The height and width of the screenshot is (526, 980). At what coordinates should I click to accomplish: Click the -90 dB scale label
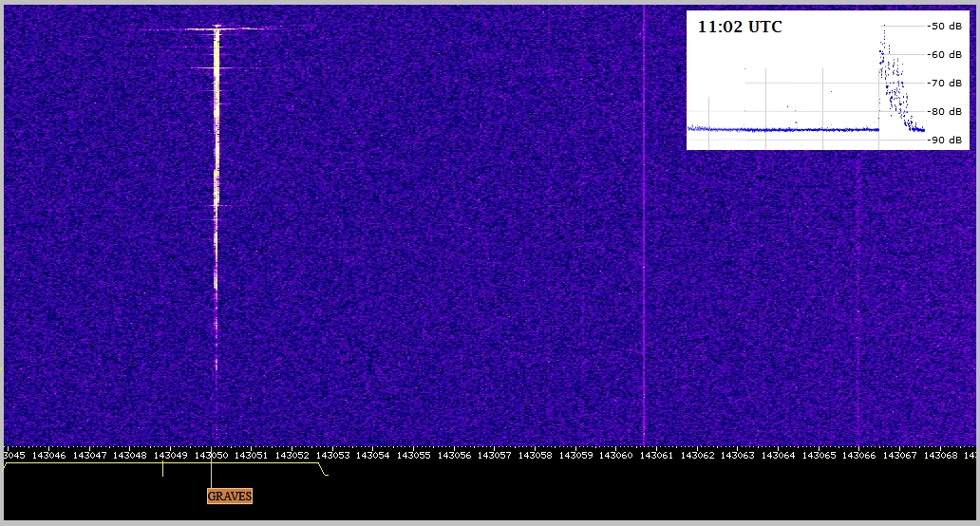[944, 140]
